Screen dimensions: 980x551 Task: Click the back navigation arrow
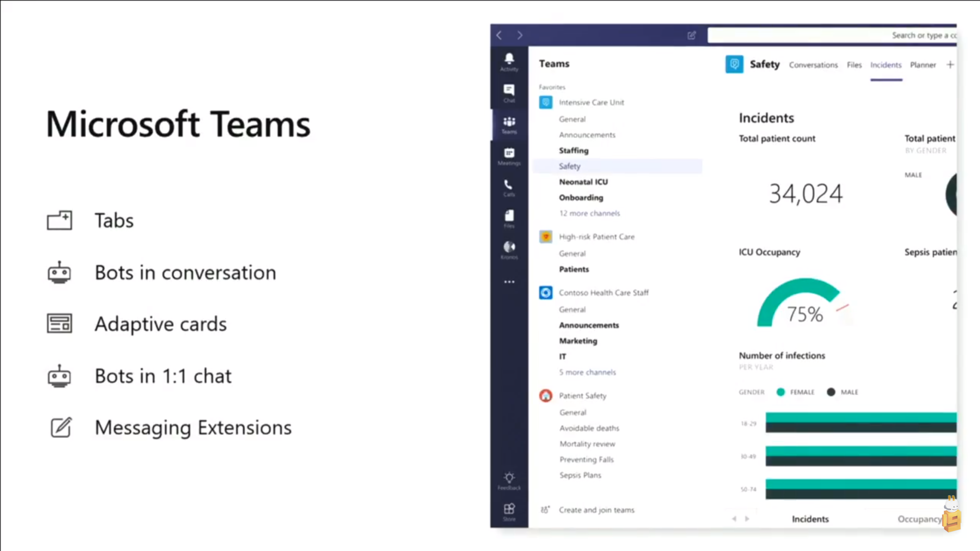point(499,35)
